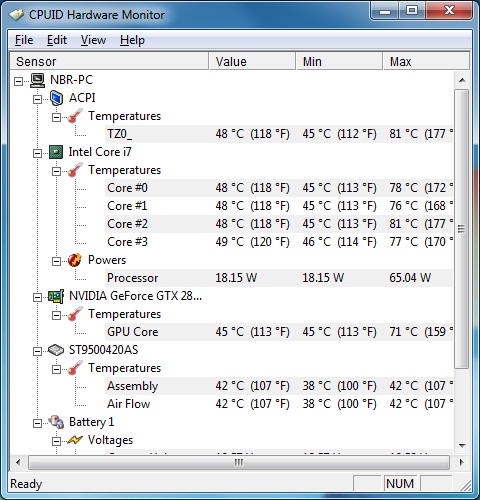Screen dimensions: 480x500
Task: Click the Powers flame icon
Action: pyautogui.click(x=75, y=260)
